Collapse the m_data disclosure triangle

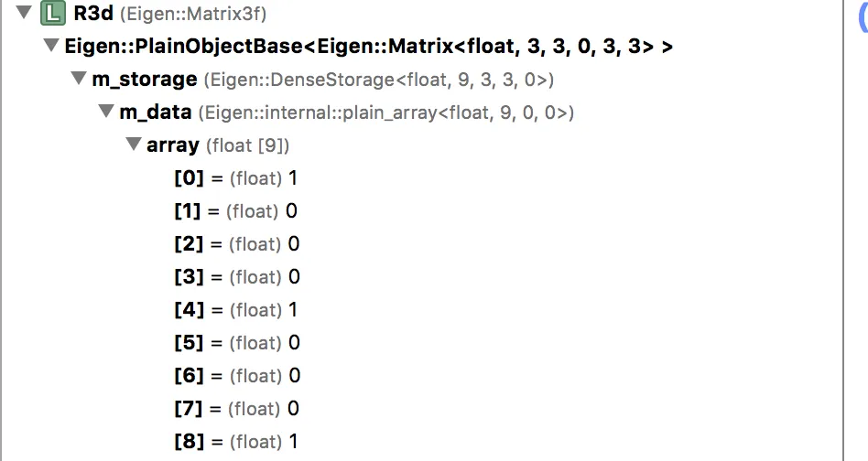pyautogui.click(x=106, y=111)
